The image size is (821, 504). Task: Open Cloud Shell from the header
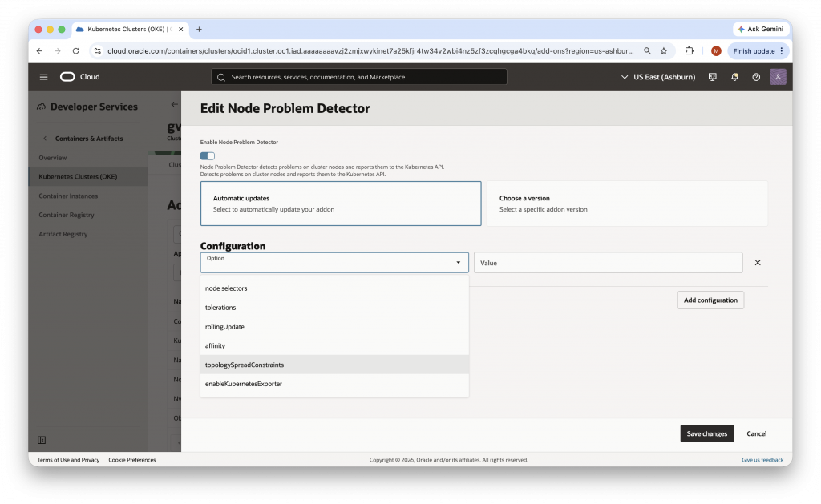(712, 77)
